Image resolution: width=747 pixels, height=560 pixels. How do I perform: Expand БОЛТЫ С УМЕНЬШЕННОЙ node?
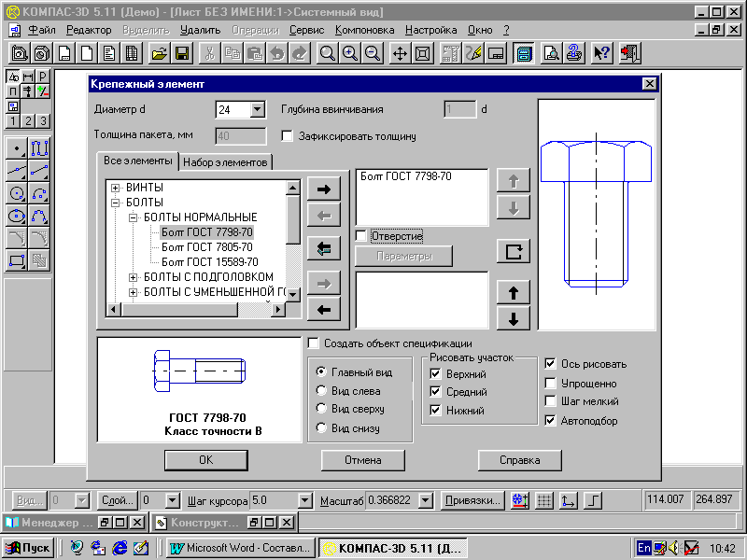tap(133, 292)
